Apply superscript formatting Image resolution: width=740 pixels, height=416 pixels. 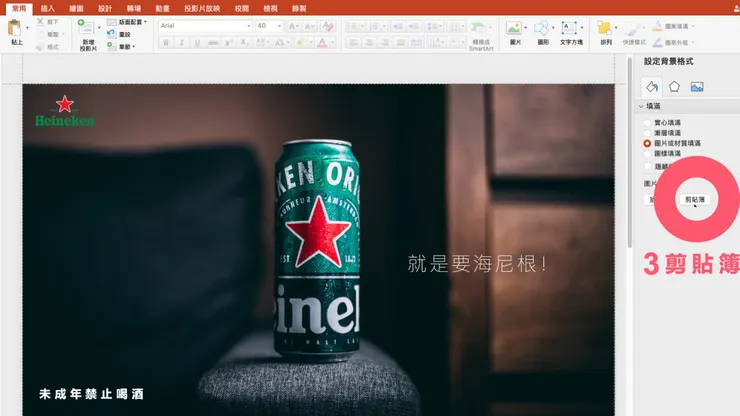click(x=228, y=43)
